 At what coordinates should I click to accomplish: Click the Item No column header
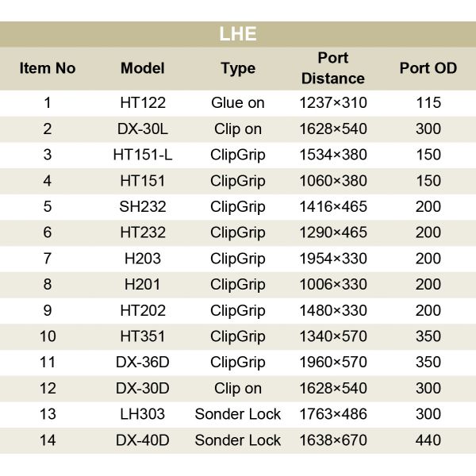pos(48,68)
